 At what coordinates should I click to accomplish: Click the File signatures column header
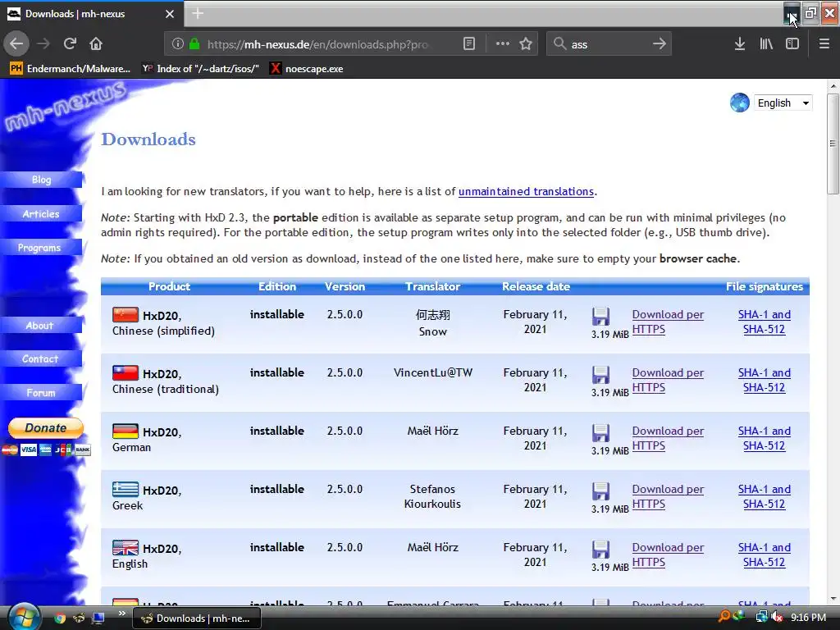tap(765, 286)
